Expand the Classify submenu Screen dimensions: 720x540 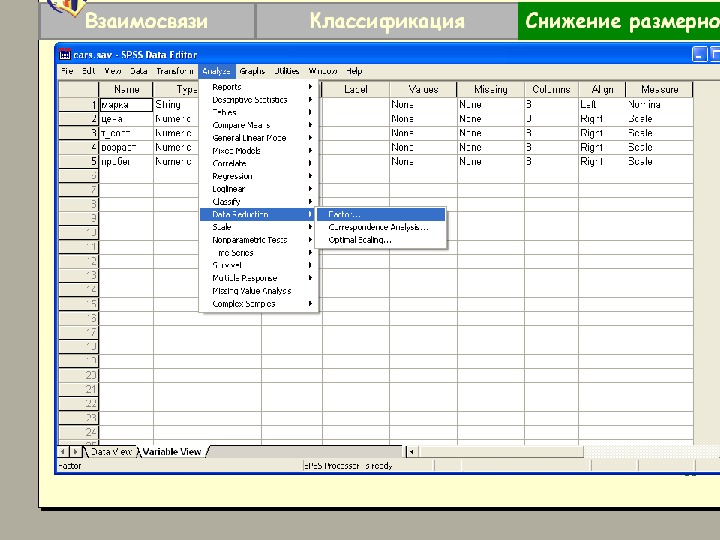point(259,202)
